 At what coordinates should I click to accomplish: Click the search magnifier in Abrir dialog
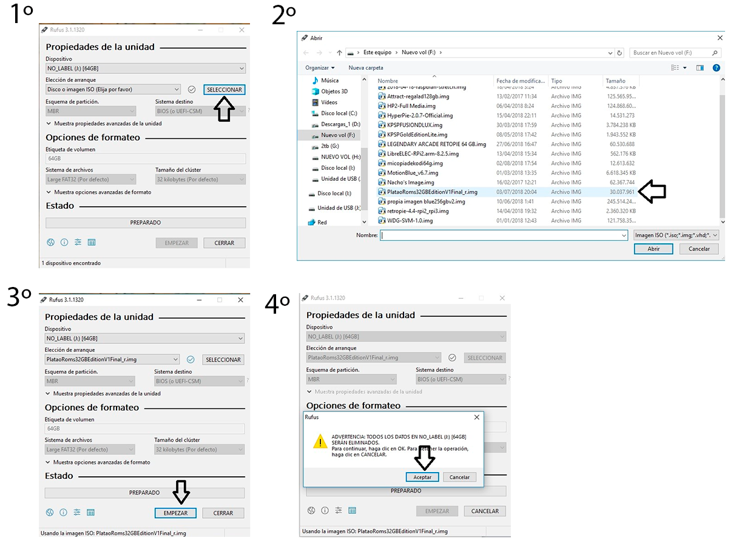(x=715, y=53)
